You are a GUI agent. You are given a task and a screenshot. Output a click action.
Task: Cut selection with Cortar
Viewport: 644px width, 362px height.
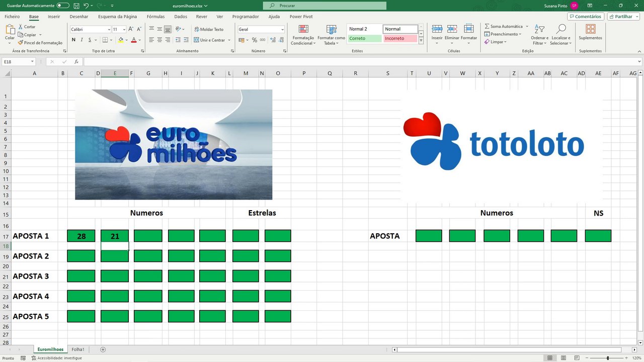point(27,27)
